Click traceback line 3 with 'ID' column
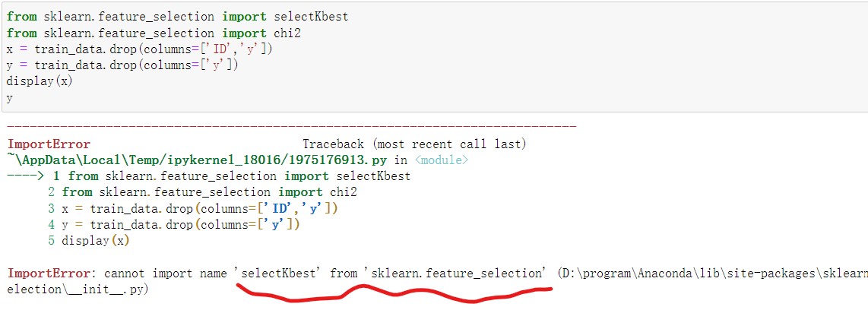The image size is (868, 310). tap(192, 209)
